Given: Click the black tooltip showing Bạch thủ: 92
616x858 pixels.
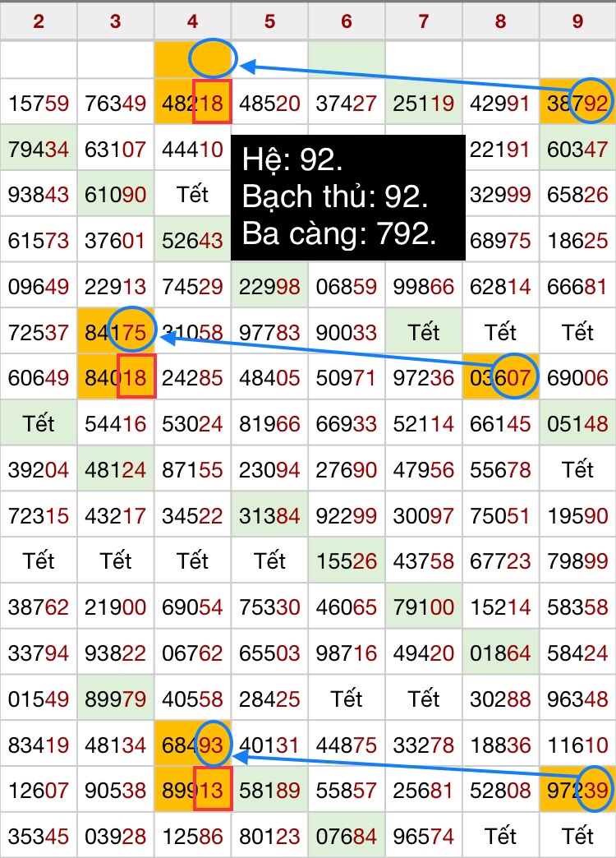Looking at the screenshot, I should [x=348, y=197].
